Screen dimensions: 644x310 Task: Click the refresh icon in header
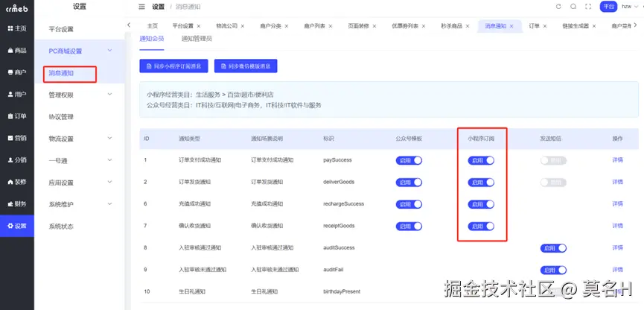pyautogui.click(x=558, y=7)
